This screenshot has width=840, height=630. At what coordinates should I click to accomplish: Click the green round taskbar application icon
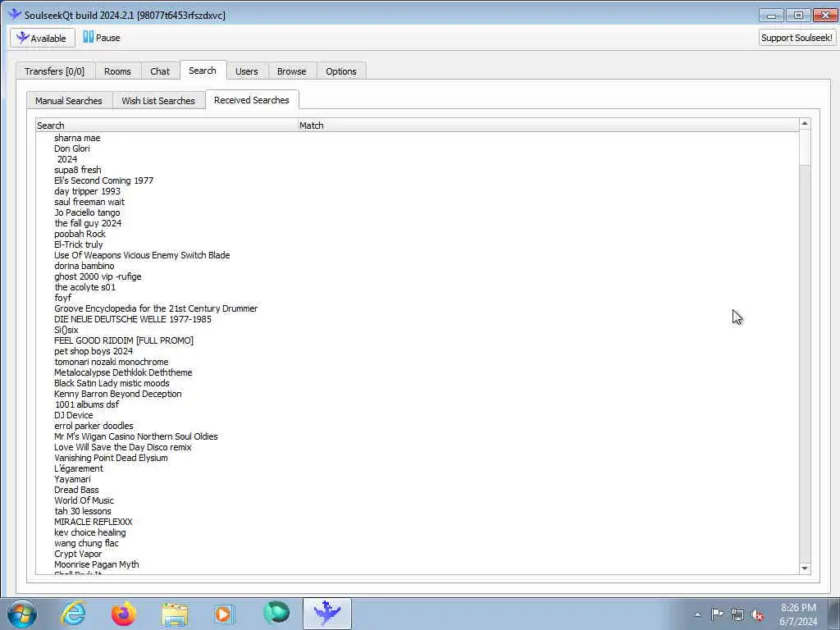tap(276, 614)
